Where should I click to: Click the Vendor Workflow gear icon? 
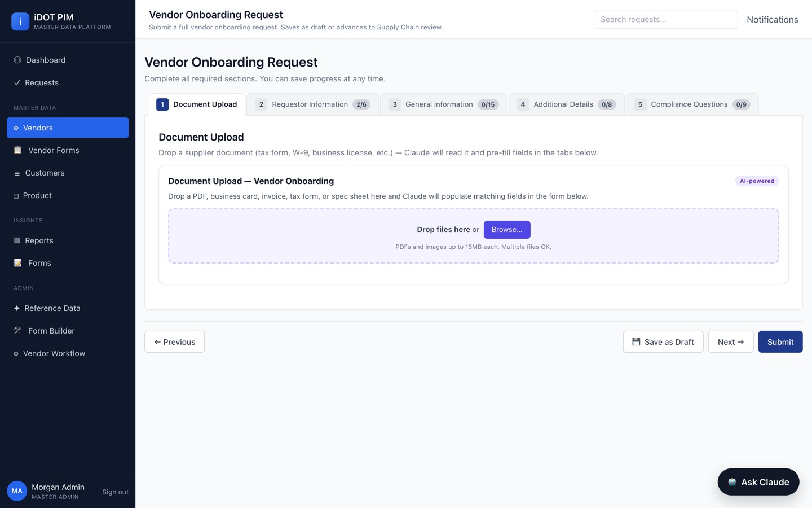[x=16, y=354]
